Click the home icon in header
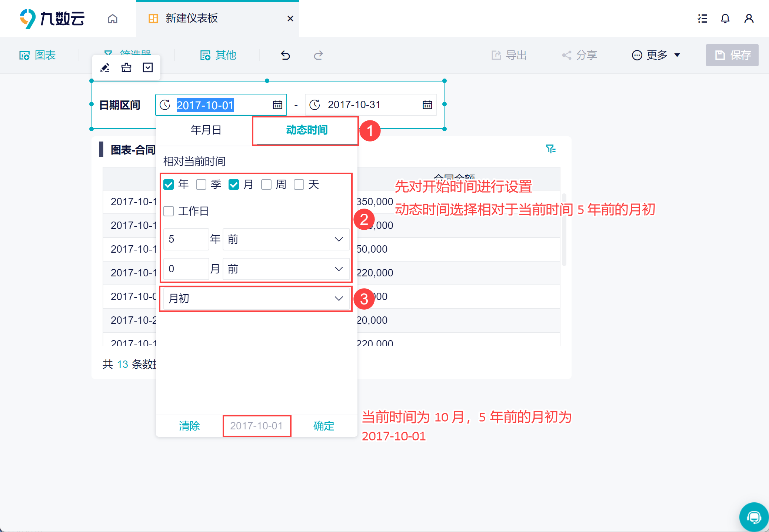 113,19
